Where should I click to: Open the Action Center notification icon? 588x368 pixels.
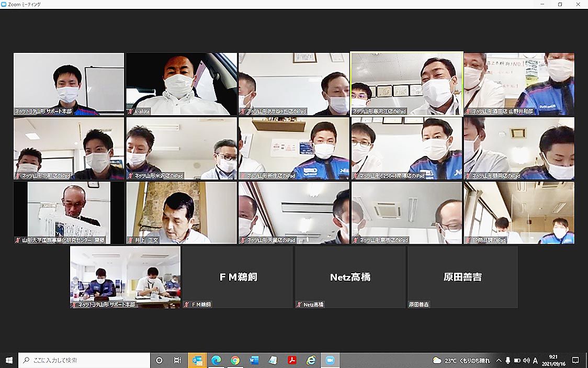click(x=575, y=360)
